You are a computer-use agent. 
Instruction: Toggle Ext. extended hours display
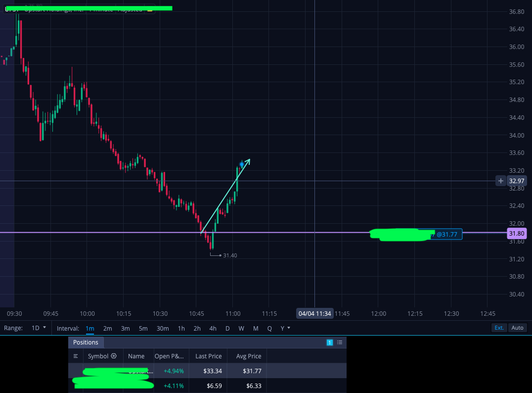pyautogui.click(x=499, y=328)
